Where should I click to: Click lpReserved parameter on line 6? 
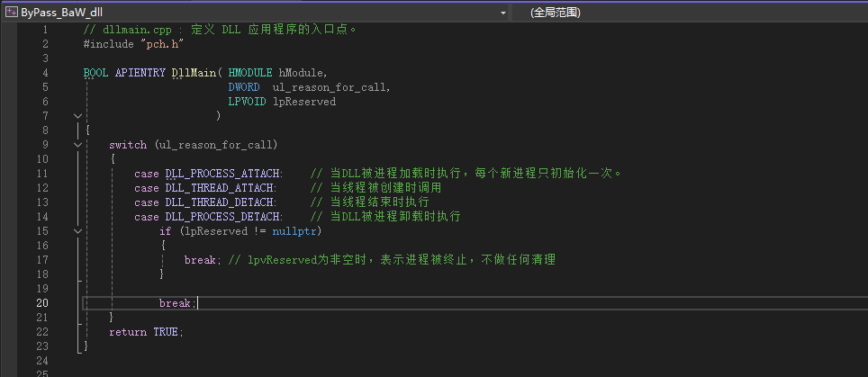coord(304,101)
